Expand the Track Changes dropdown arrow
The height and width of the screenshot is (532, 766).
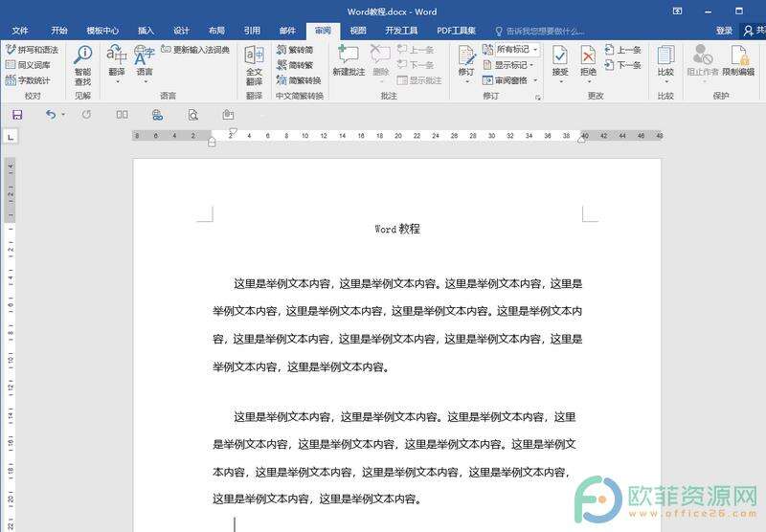tap(466, 81)
